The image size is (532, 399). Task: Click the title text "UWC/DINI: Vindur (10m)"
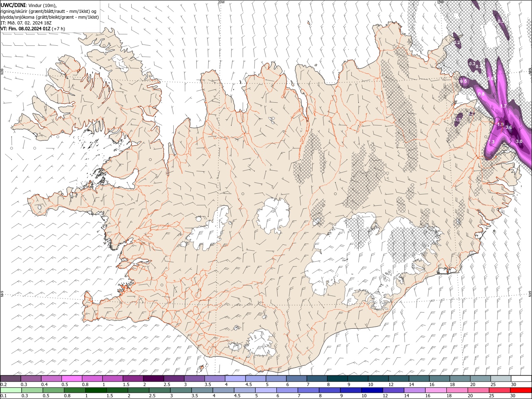(x=28, y=5)
